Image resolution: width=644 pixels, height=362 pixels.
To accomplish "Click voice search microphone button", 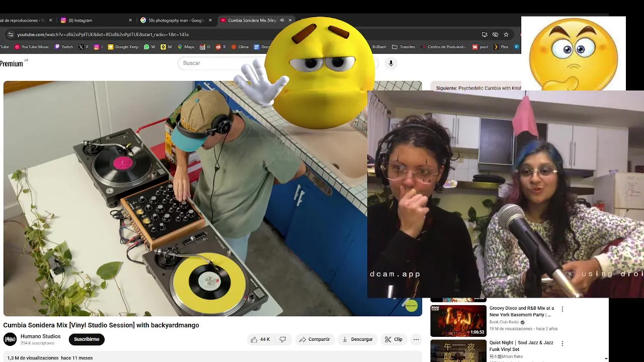I will click(391, 63).
